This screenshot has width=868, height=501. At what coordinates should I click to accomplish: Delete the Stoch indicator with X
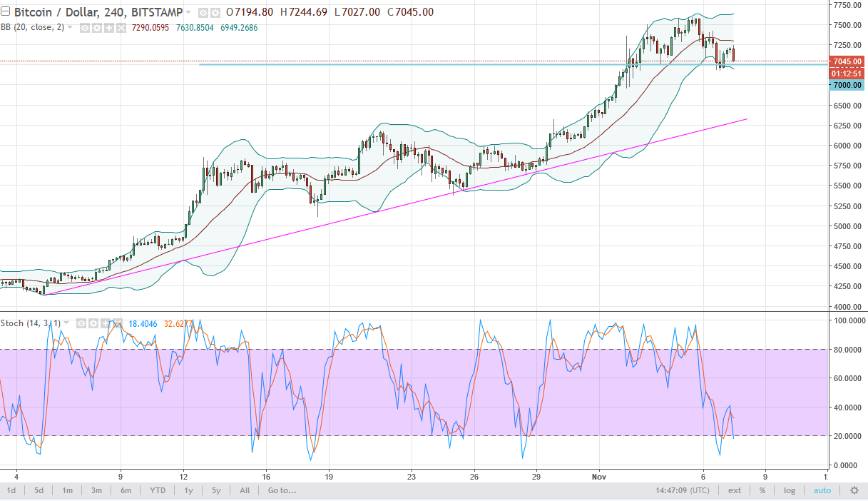pos(118,323)
